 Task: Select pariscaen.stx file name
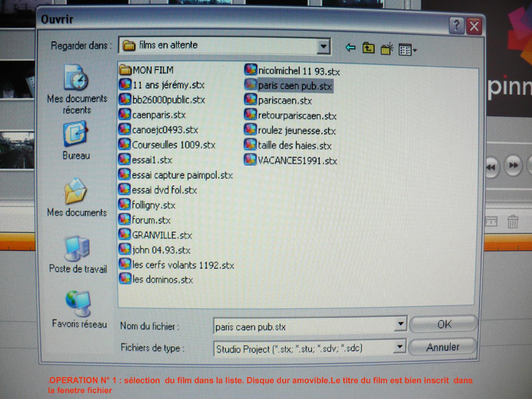(285, 100)
